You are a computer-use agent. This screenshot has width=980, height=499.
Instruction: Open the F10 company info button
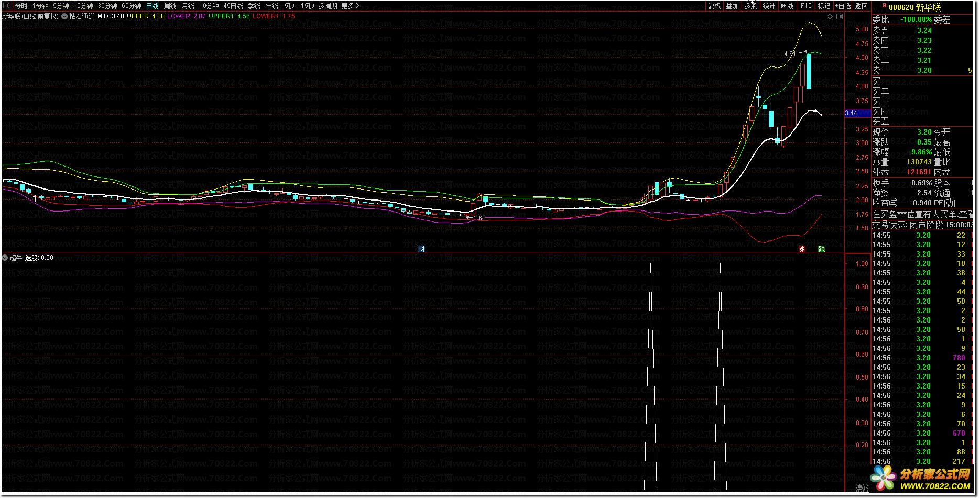[x=806, y=6]
